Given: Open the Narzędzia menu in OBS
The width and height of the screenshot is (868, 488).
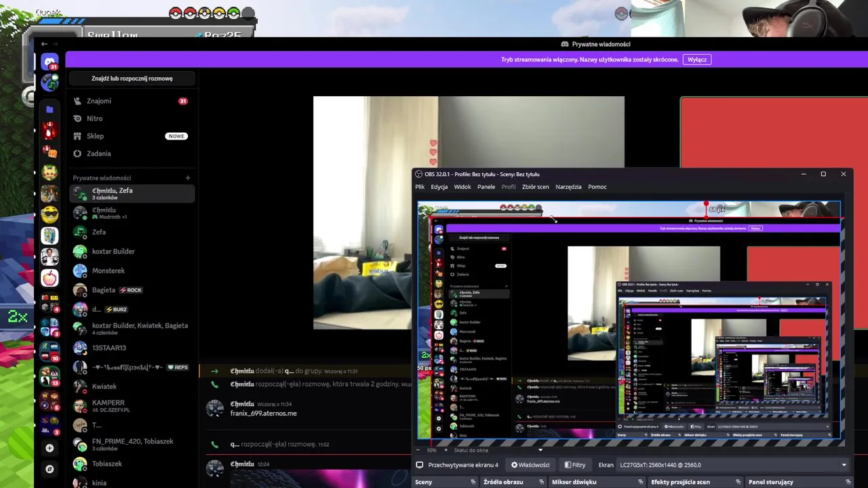Looking at the screenshot, I should click(568, 187).
